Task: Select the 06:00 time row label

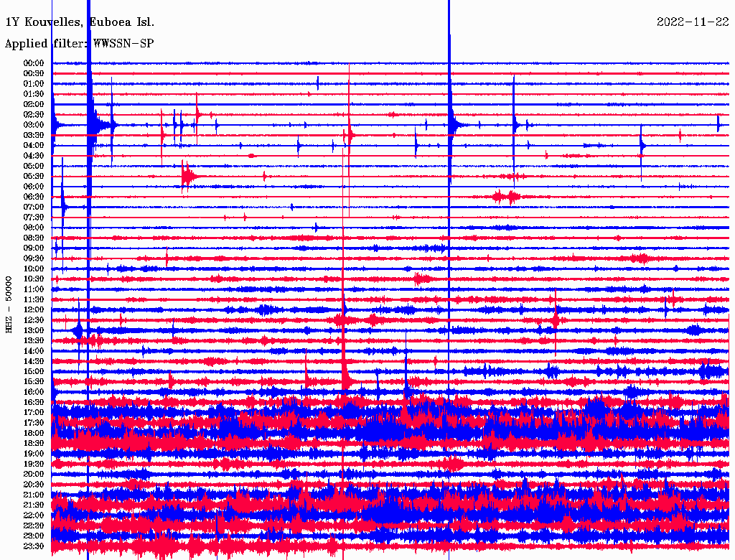Action: click(x=34, y=187)
